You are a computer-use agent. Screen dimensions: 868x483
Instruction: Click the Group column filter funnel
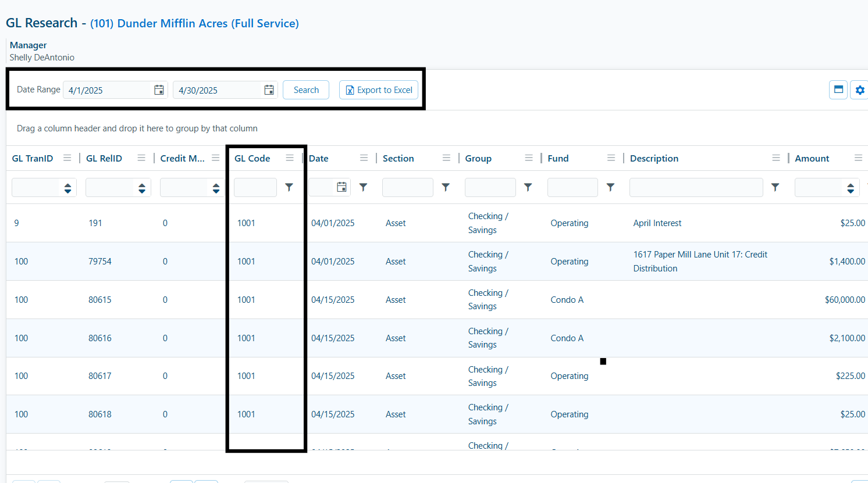click(528, 187)
